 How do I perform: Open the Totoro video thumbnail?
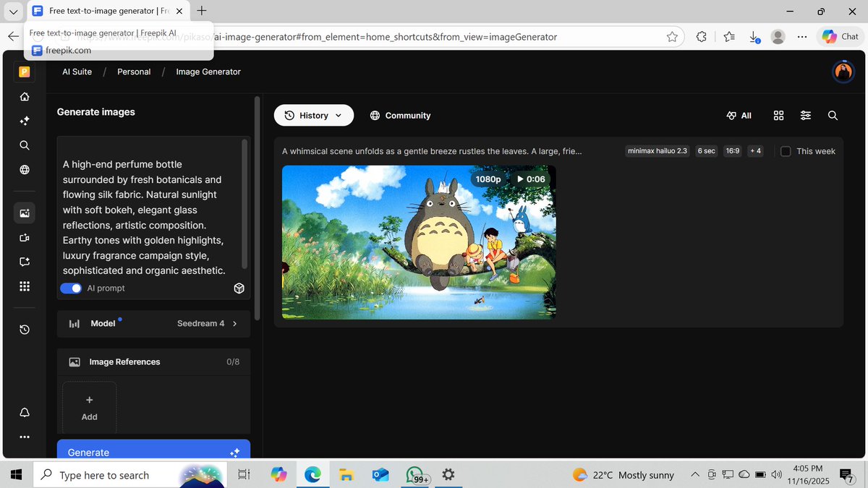[419, 242]
